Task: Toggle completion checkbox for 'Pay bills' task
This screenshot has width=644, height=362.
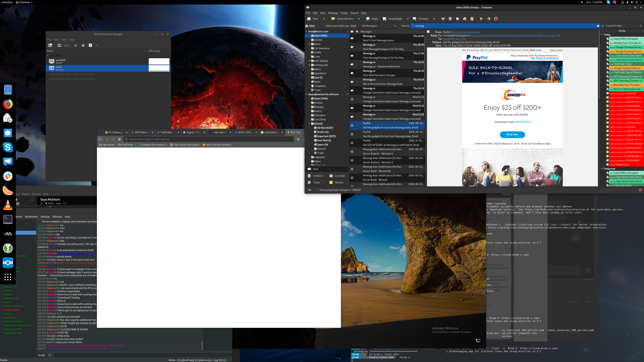Action: tap(607, 127)
